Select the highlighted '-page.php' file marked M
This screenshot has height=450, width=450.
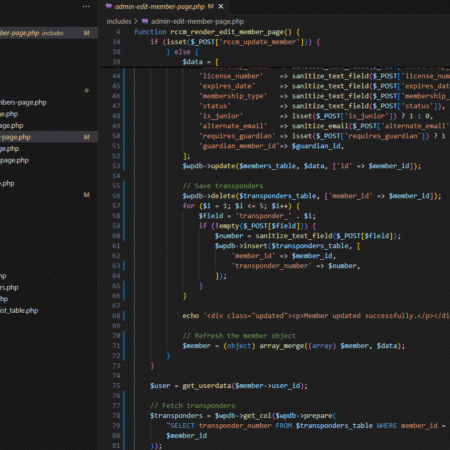click(49, 137)
